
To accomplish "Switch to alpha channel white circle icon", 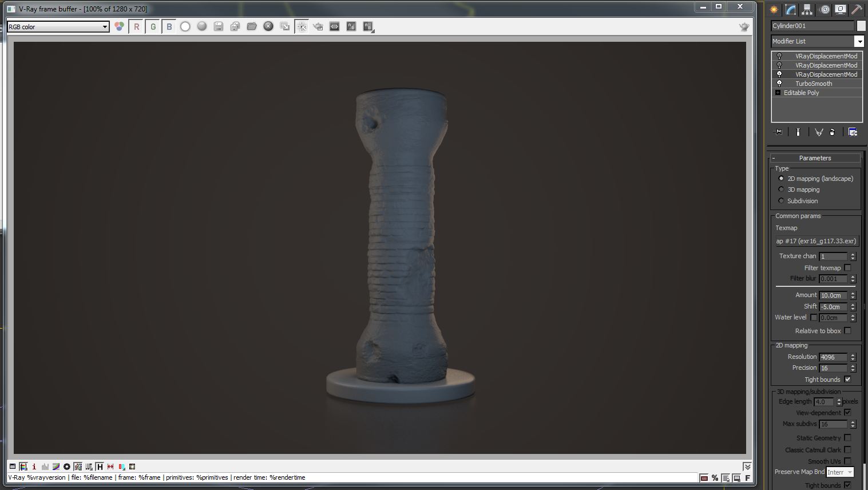I will point(185,26).
